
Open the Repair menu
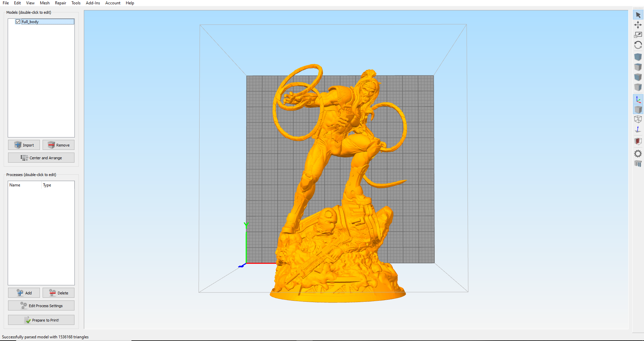click(x=60, y=3)
